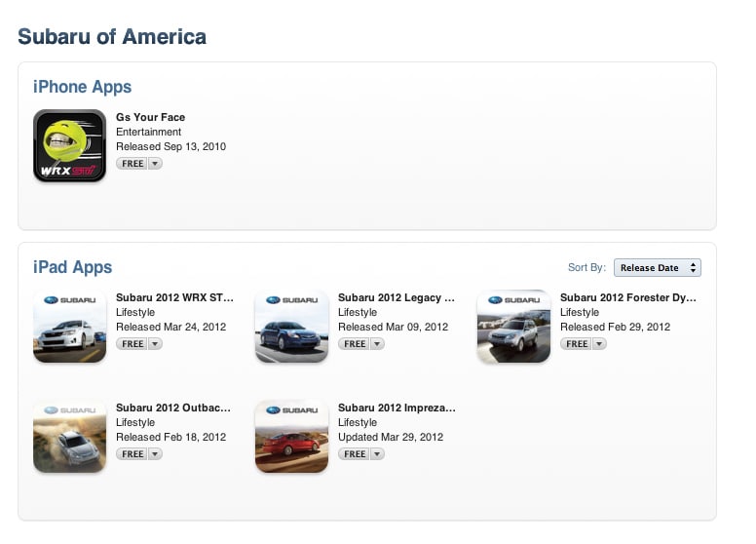This screenshot has height=544, width=756.
Task: Expand the arrow beside Gs Your Face FREE button
Action: click(x=156, y=164)
